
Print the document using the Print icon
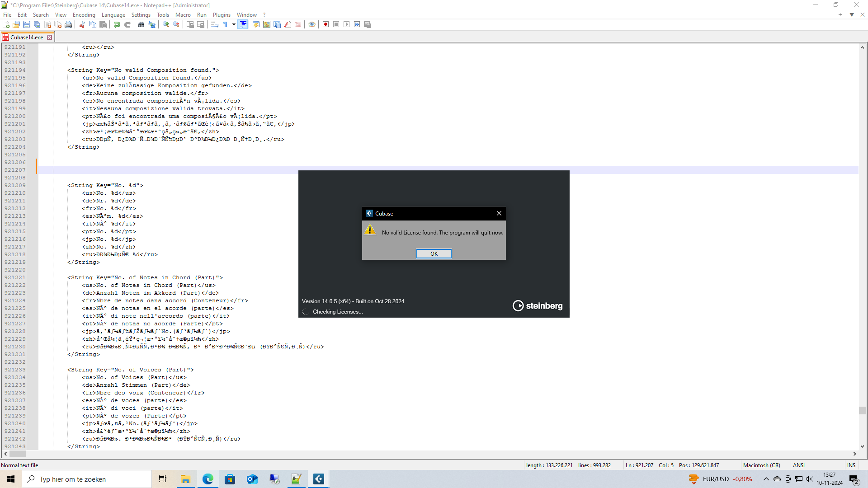(68, 24)
